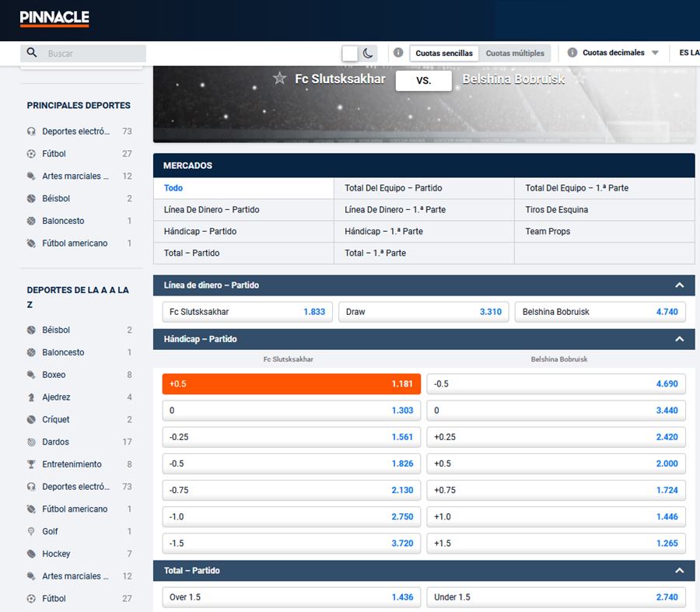The image size is (700, 612).
Task: Switch to Cuotas múltiples mode
Action: (x=515, y=53)
